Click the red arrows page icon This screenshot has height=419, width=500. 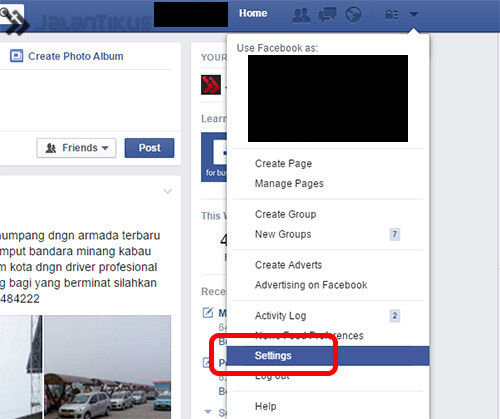[211, 85]
